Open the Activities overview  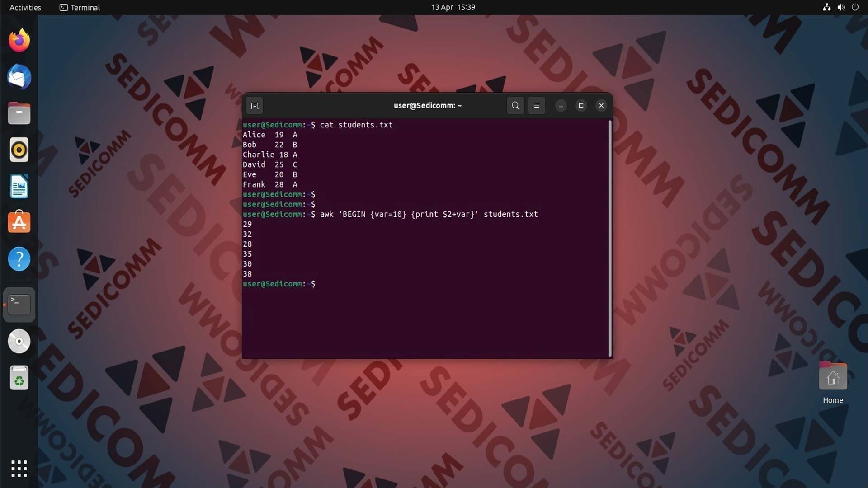25,7
